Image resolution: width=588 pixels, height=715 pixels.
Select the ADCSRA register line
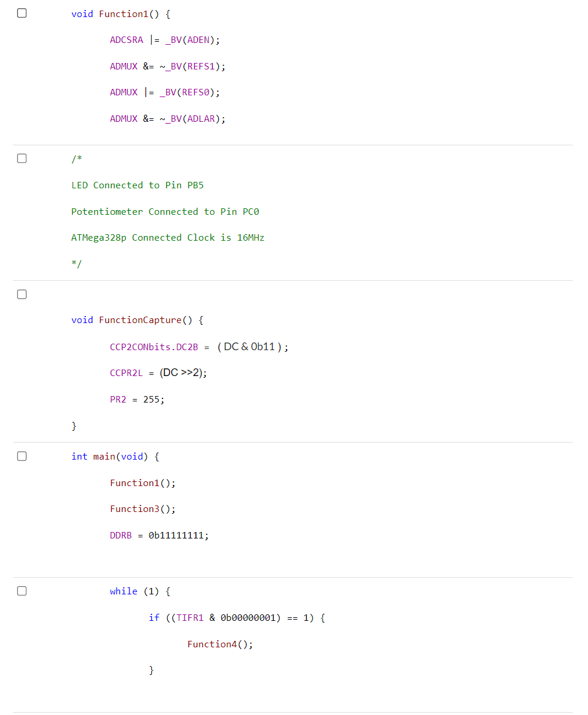[x=164, y=39]
